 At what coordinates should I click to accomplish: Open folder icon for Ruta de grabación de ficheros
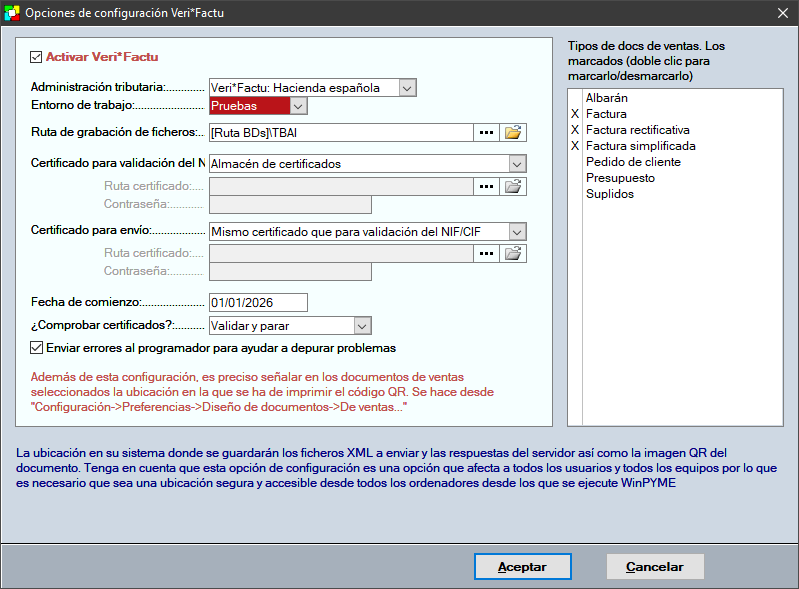point(513,132)
